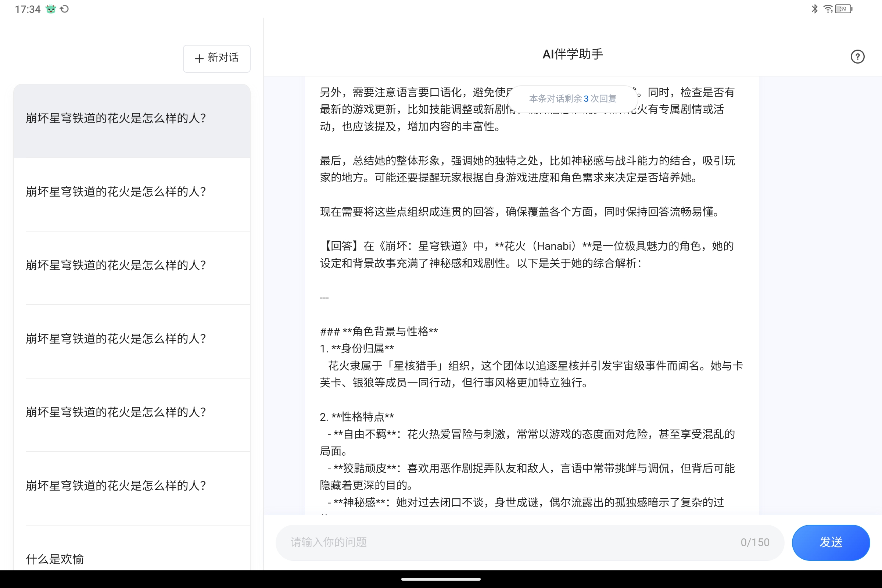Click the 1. **身份归属** line

point(356,348)
